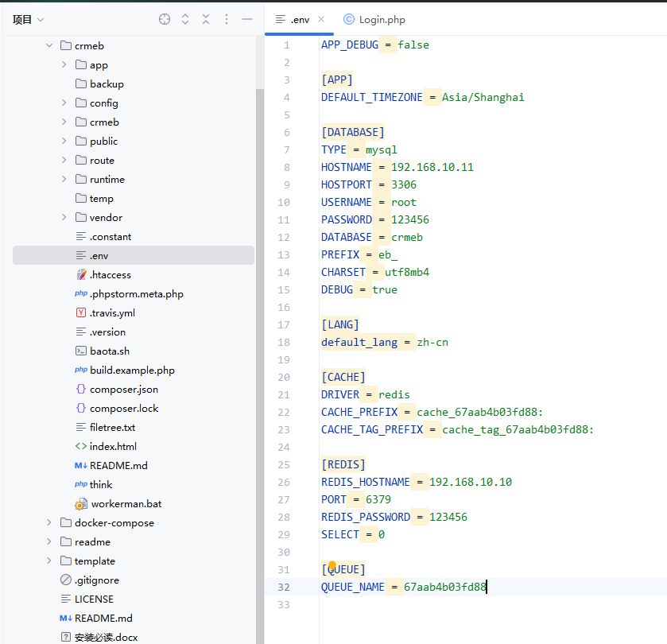
Task: Expand the template folder
Action: 49,561
